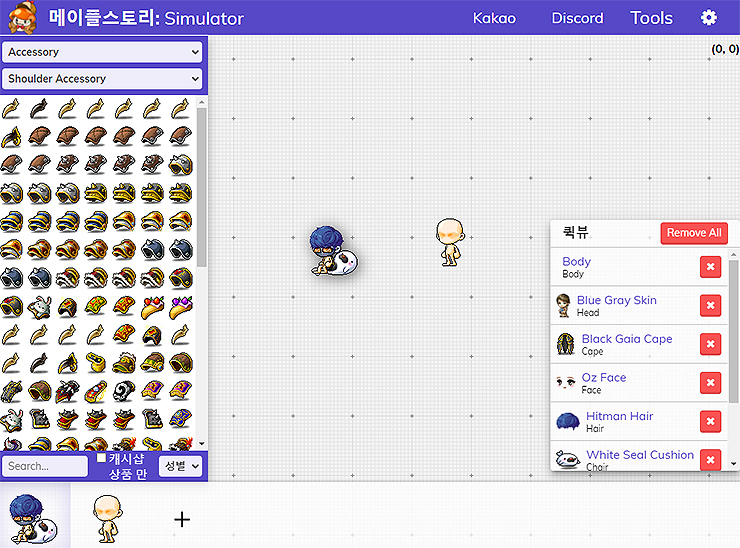Focus the Search input field

pyautogui.click(x=45, y=466)
